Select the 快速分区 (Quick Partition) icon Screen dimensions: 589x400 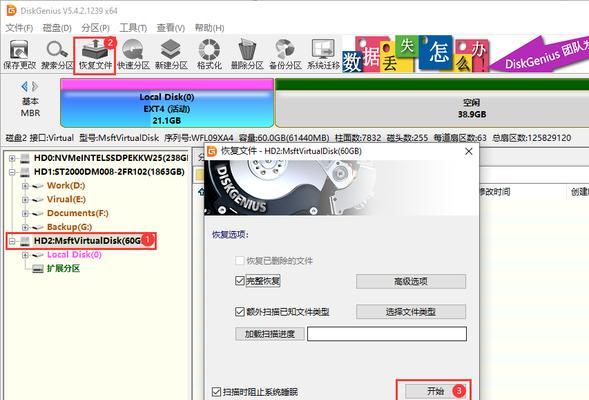click(133, 54)
